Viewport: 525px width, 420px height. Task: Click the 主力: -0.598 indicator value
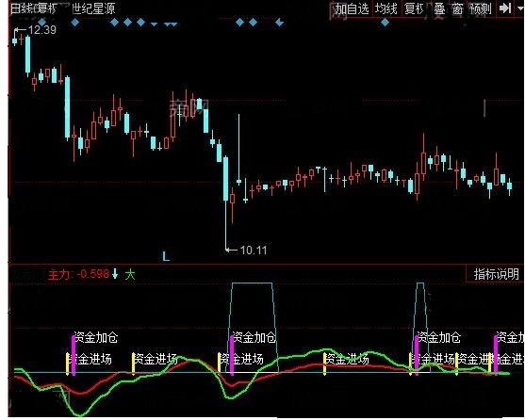click(78, 275)
